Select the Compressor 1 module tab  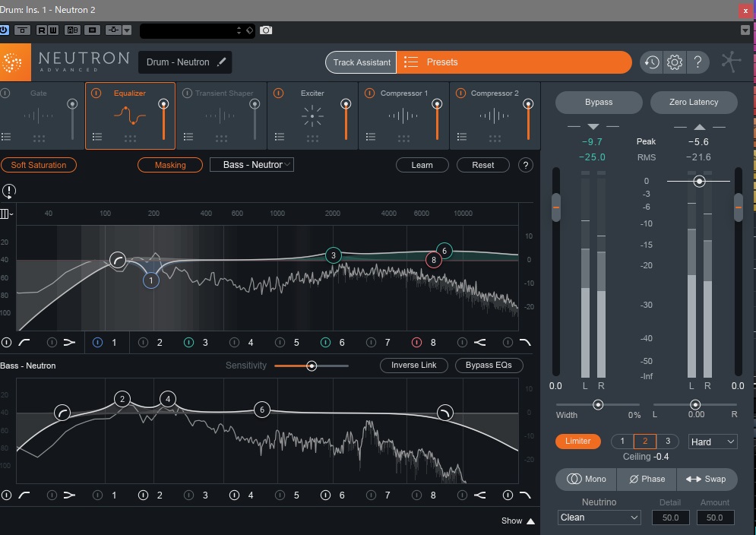coord(403,116)
